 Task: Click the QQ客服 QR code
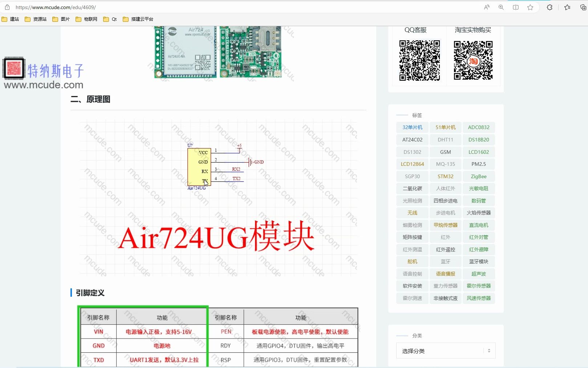click(419, 60)
